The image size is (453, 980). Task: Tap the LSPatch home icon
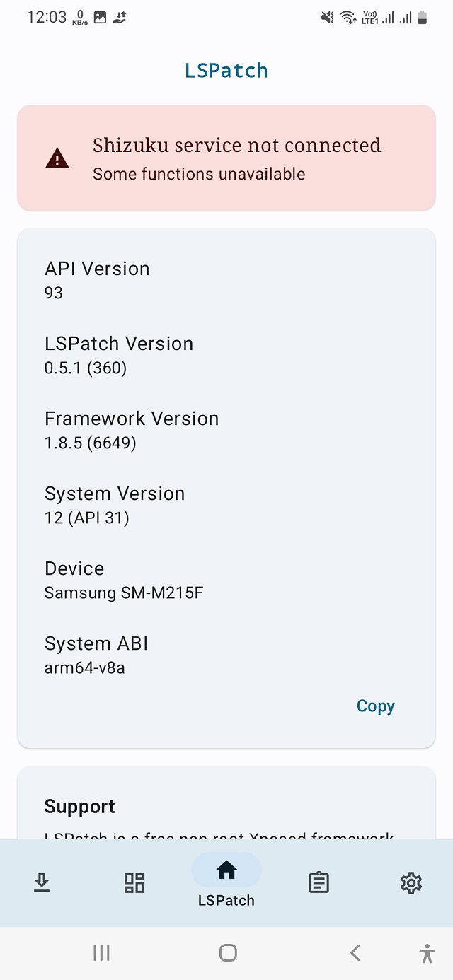click(226, 870)
